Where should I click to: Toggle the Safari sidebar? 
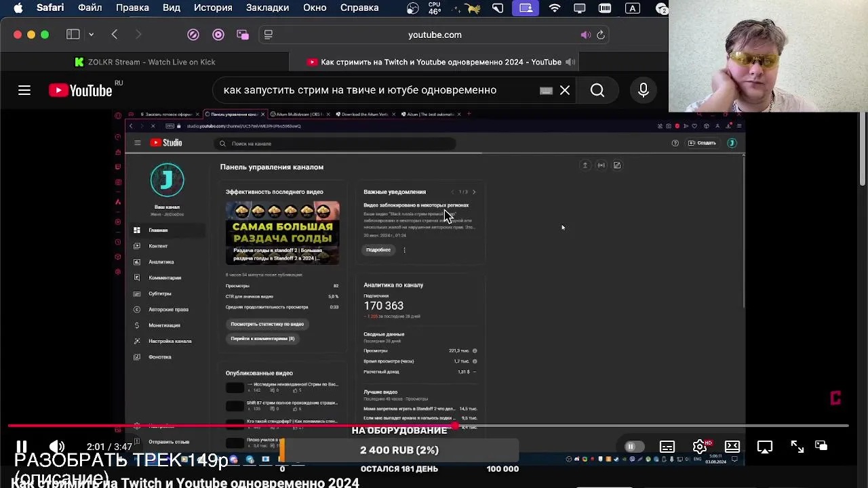coord(73,35)
